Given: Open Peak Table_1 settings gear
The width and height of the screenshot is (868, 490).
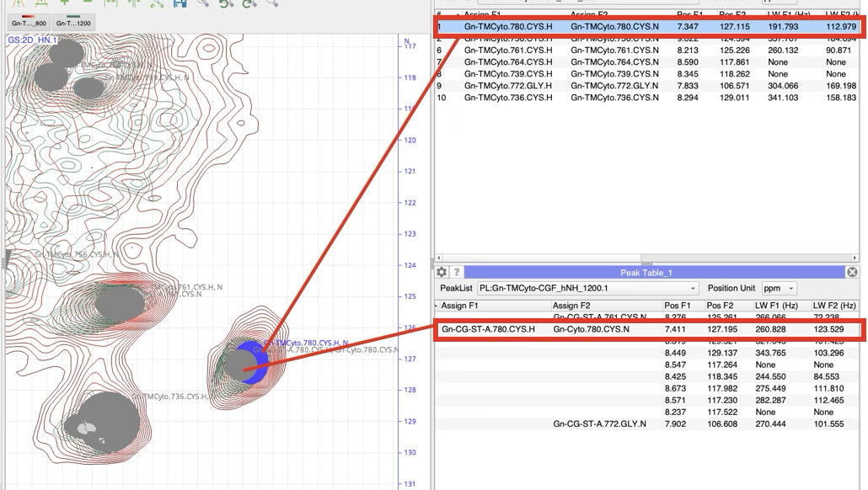Looking at the screenshot, I should pos(442,272).
